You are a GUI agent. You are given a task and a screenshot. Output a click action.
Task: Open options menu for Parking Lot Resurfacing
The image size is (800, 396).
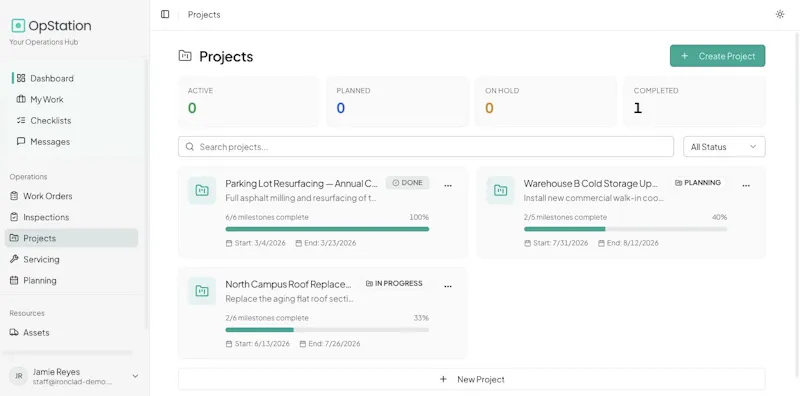click(448, 186)
